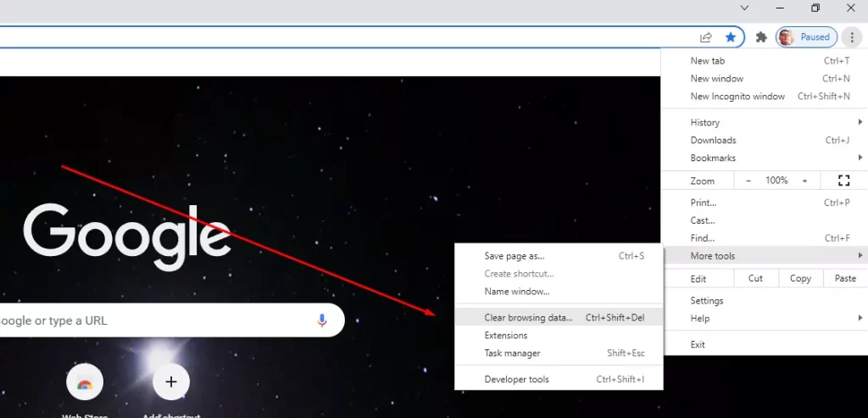Click the Paused profile button
Image resolution: width=868 pixels, height=418 pixels.
point(807,37)
